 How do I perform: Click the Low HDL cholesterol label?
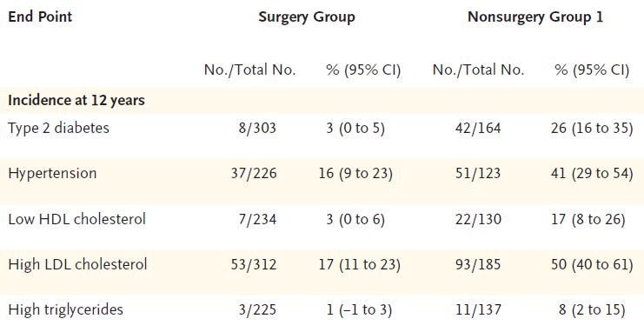coord(76,219)
